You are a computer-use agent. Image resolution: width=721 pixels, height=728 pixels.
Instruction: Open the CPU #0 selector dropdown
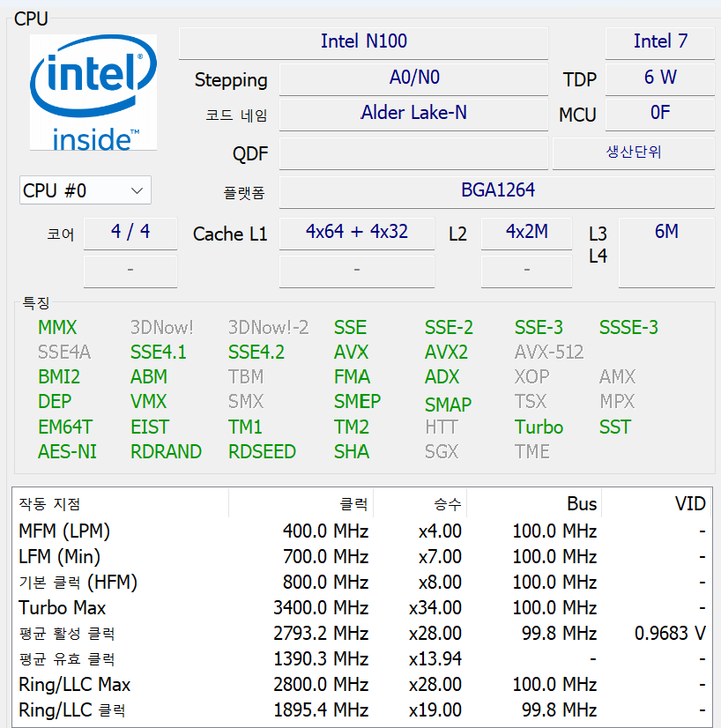[85, 189]
